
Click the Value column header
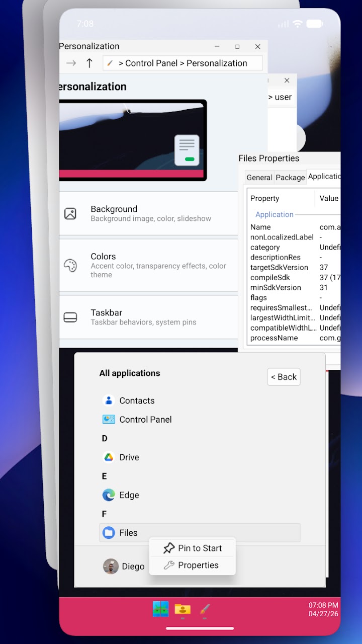(x=329, y=198)
